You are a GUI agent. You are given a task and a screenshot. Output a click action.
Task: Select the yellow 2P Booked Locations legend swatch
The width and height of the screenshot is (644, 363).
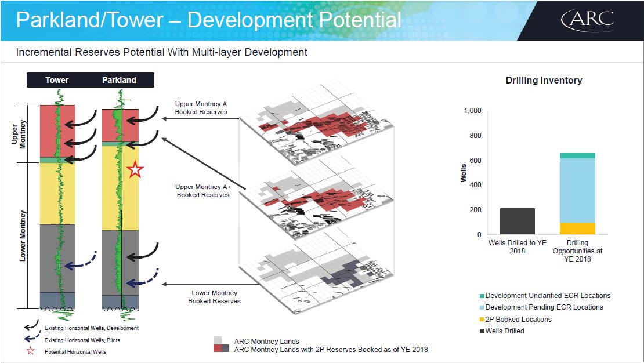(482, 319)
